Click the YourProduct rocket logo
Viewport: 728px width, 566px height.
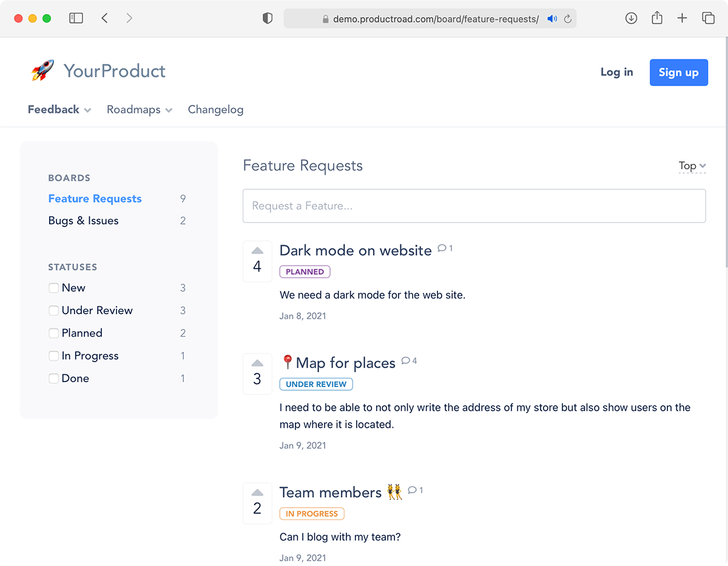point(42,70)
